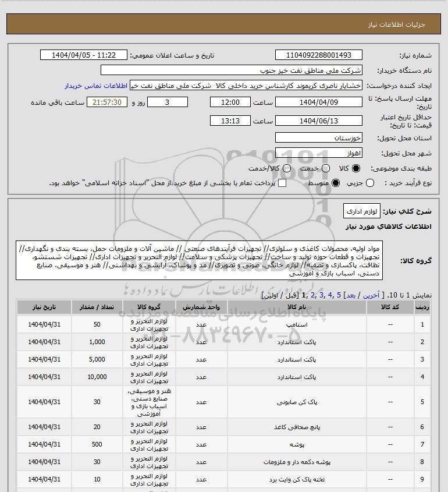Click the validity time field 13:13

[230, 121]
